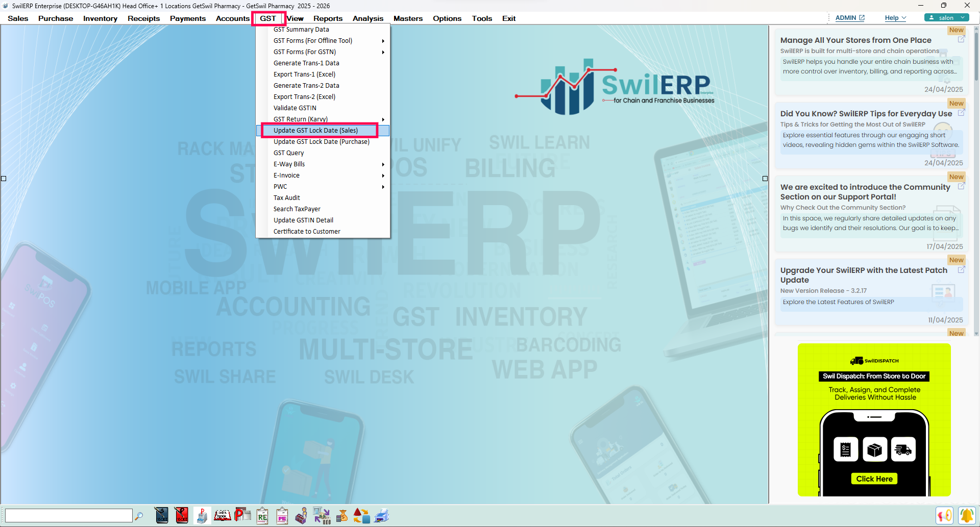Click the orange notification bell icon
Image resolution: width=980 pixels, height=527 pixels.
[x=966, y=515]
